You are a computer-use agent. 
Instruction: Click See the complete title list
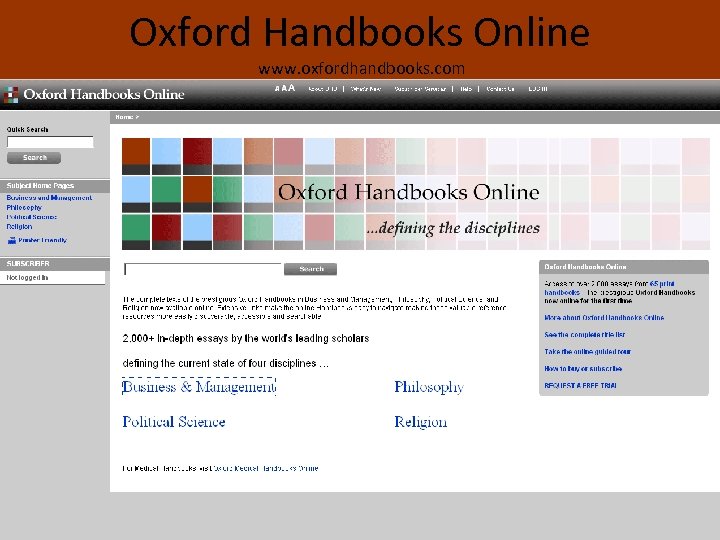tap(585, 334)
